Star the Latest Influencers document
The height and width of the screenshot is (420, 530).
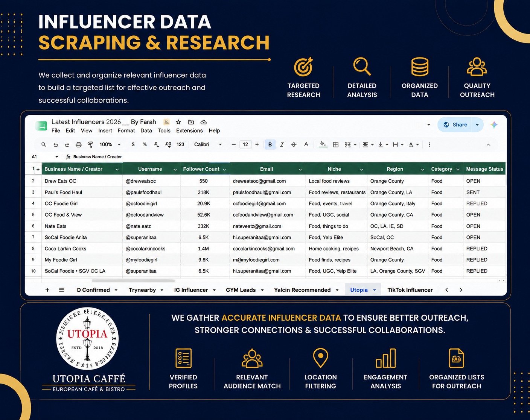pyautogui.click(x=178, y=122)
